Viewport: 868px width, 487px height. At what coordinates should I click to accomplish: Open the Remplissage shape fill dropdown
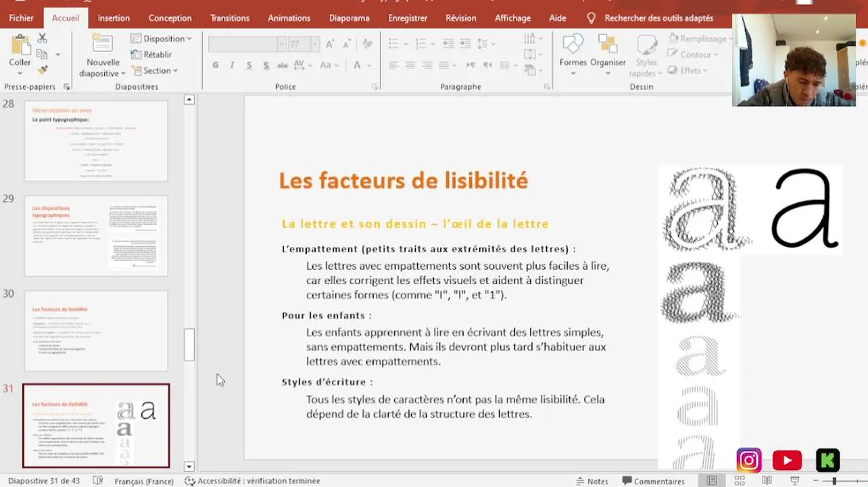[x=700, y=39]
